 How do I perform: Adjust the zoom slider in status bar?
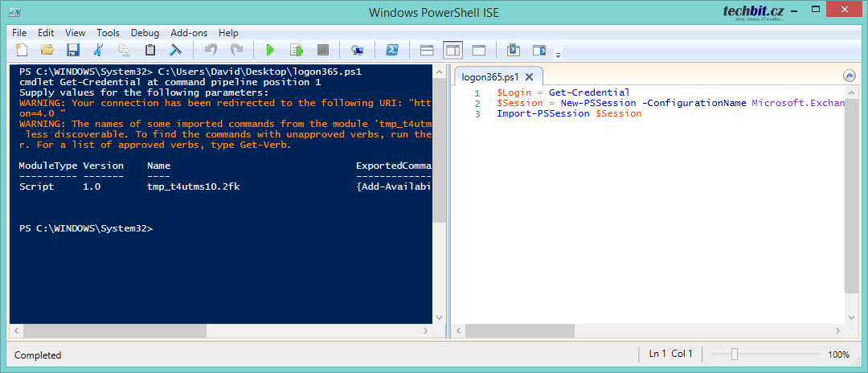734,355
